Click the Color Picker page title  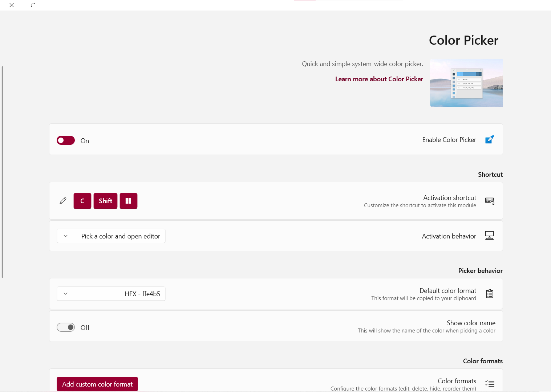(464, 40)
